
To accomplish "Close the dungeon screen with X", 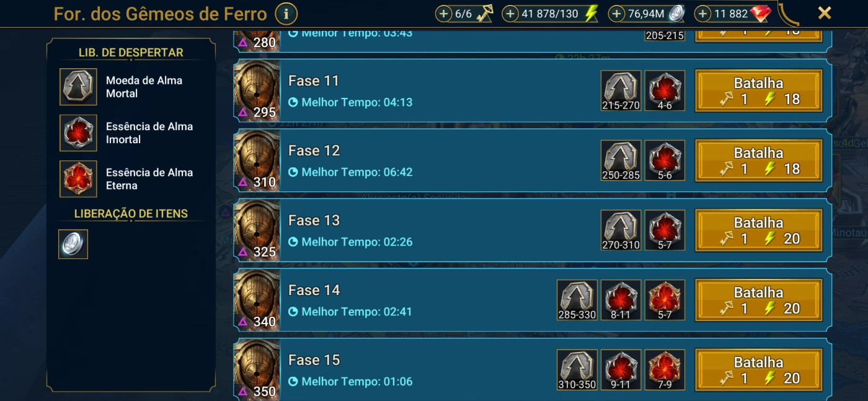I will click(824, 13).
